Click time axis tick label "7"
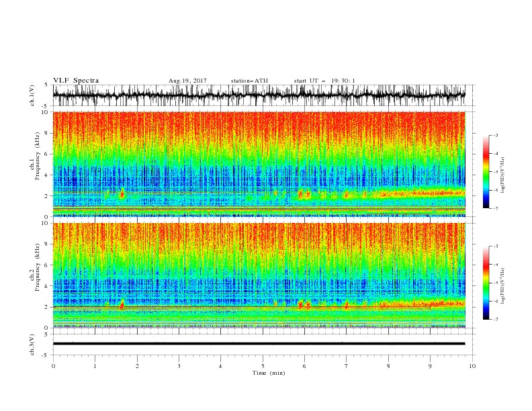Screen dimensions: 532x411 [x=347, y=366]
